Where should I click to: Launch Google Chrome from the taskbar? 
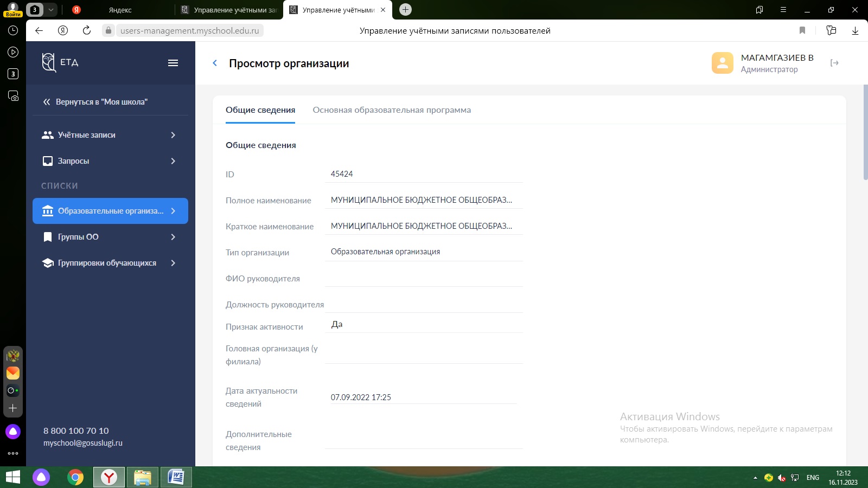pos(75,477)
